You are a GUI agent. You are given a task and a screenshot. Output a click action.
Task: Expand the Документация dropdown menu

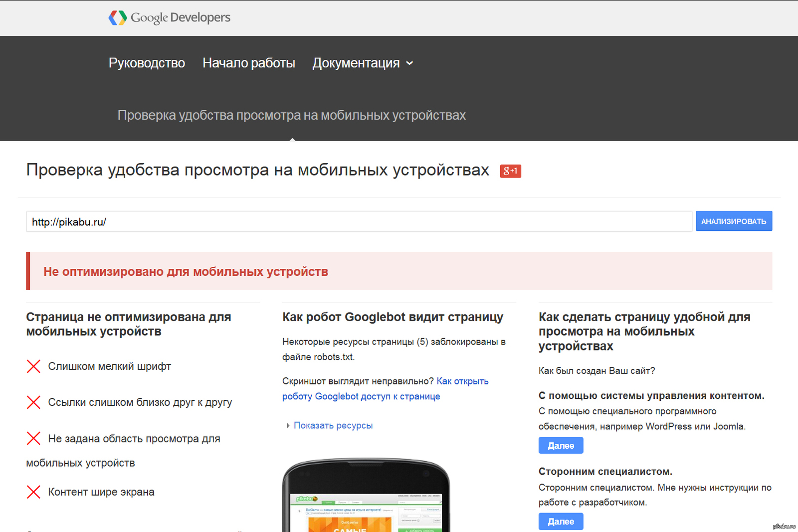coord(363,63)
